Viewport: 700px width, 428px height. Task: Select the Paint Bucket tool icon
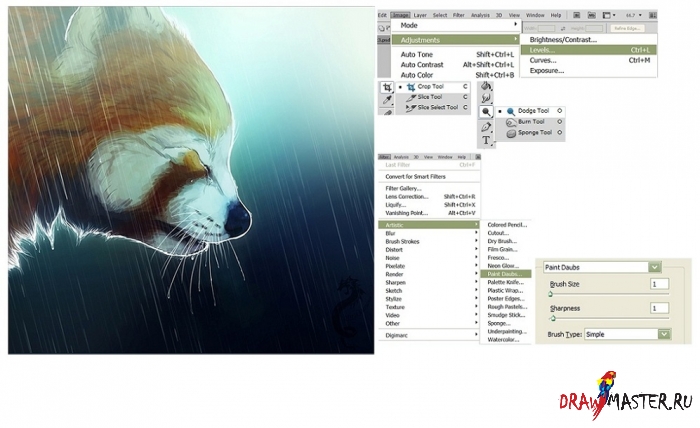(486, 86)
